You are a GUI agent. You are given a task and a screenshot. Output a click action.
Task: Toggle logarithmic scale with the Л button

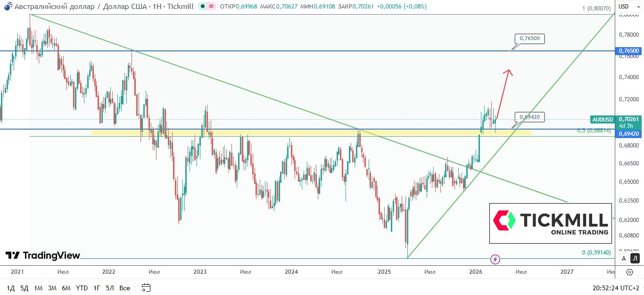(x=635, y=258)
